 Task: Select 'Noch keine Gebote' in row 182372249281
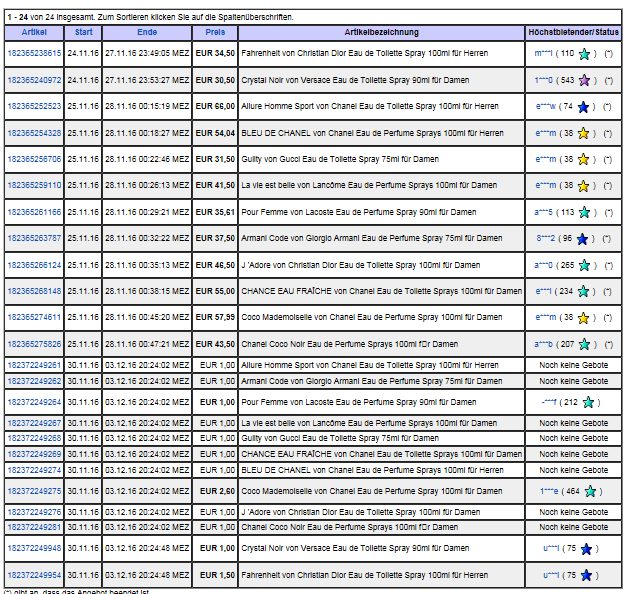(573, 527)
